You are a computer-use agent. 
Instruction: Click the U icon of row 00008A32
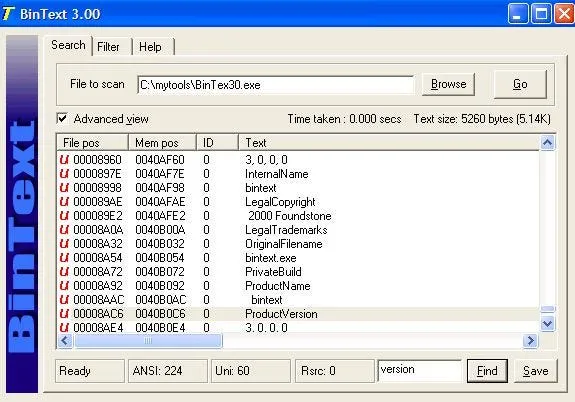pyautogui.click(x=64, y=244)
